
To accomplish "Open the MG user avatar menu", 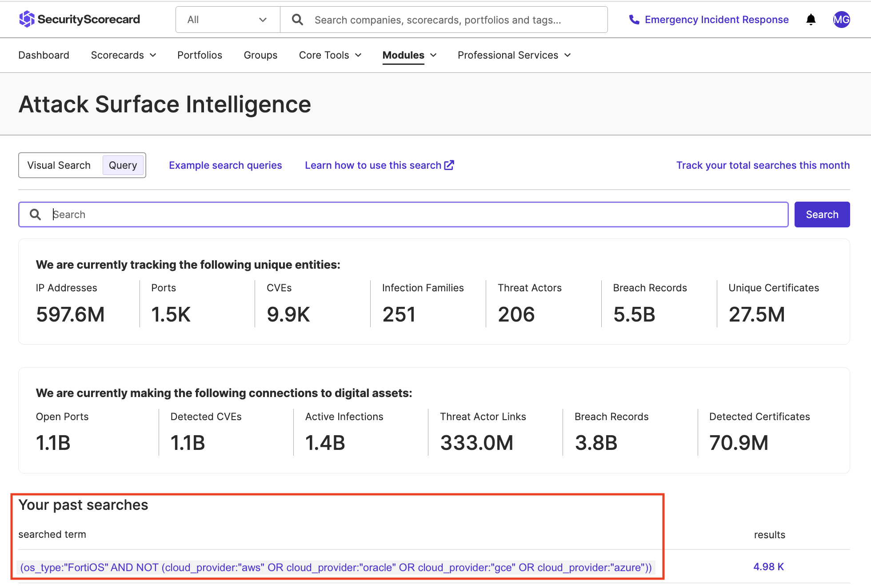I will [841, 20].
